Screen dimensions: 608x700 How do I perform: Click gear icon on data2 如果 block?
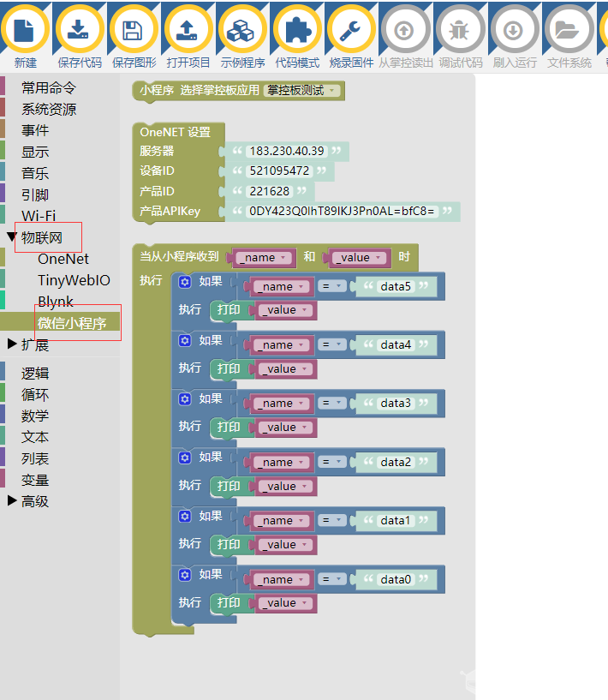click(185, 458)
